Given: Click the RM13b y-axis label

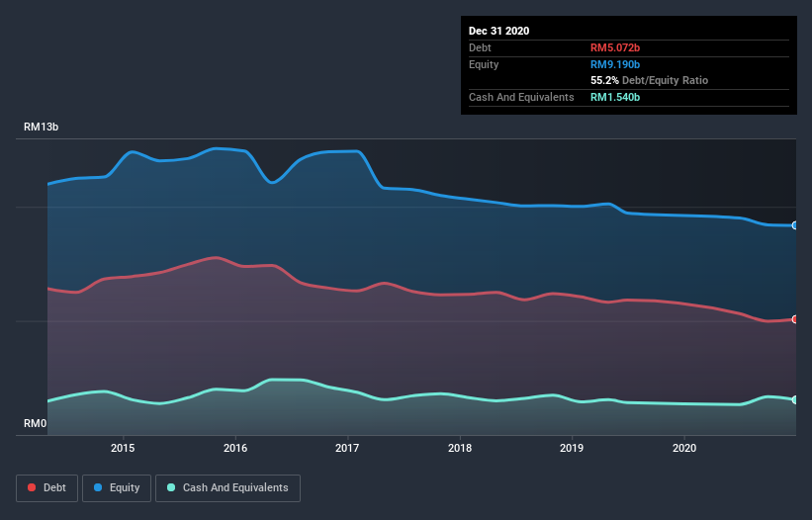Looking at the screenshot, I should 41,127.
